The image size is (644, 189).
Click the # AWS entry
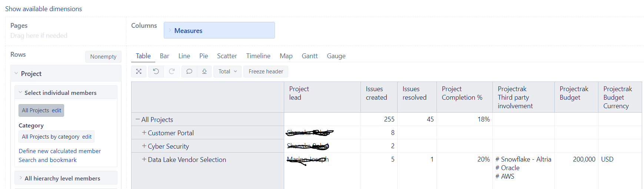point(505,176)
